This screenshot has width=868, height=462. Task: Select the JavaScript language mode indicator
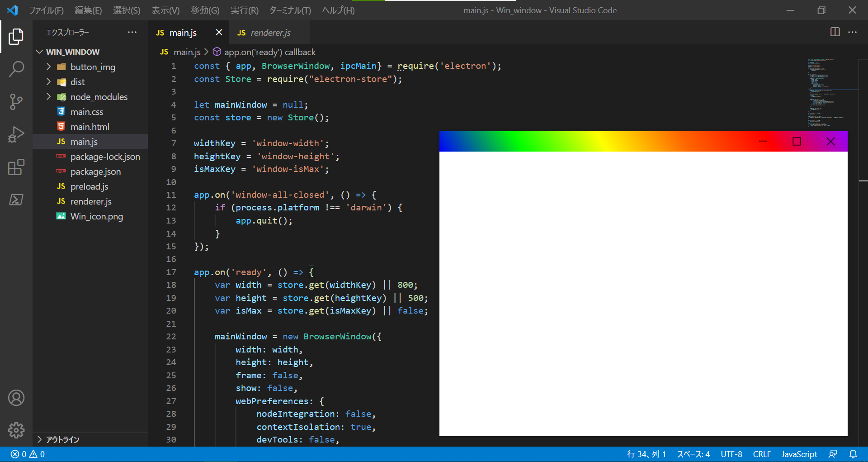tap(798, 454)
